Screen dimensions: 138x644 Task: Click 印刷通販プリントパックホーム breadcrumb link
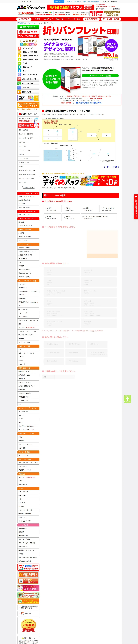click(x=26, y=23)
